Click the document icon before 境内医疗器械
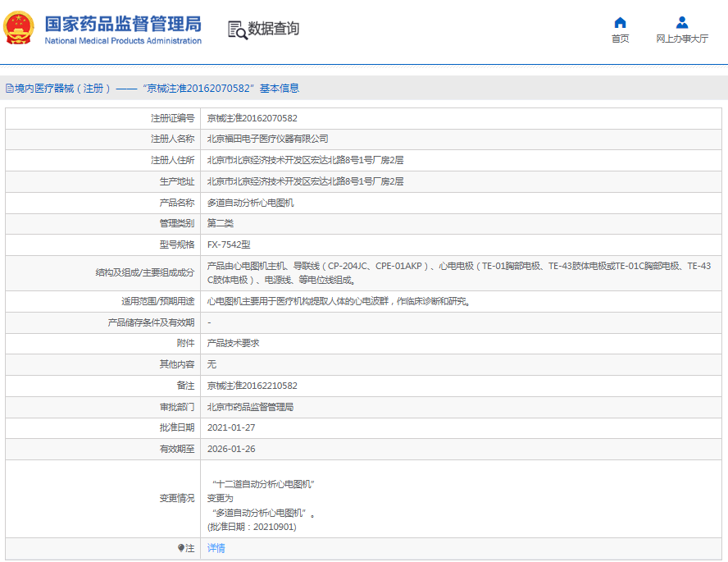The image size is (728, 562). (9, 89)
